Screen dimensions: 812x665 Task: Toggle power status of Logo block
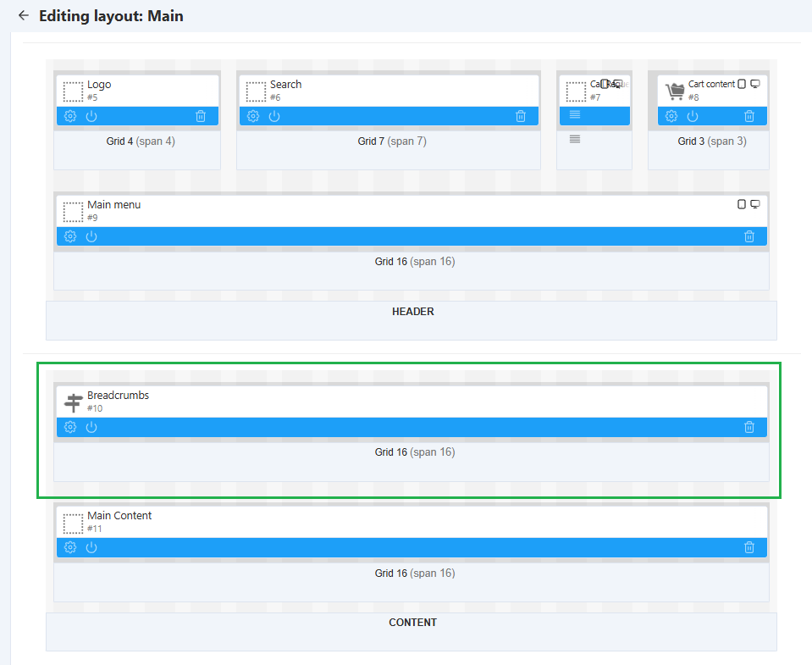pos(91,116)
